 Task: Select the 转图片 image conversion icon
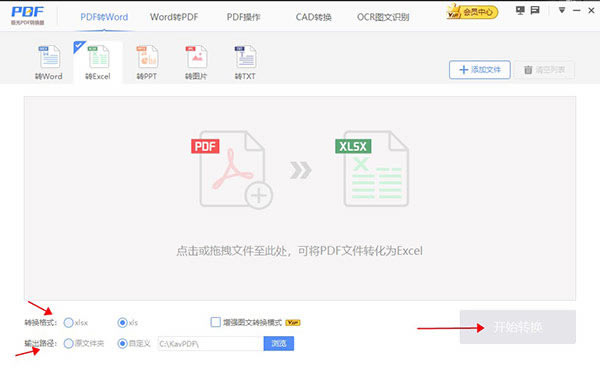click(x=196, y=62)
